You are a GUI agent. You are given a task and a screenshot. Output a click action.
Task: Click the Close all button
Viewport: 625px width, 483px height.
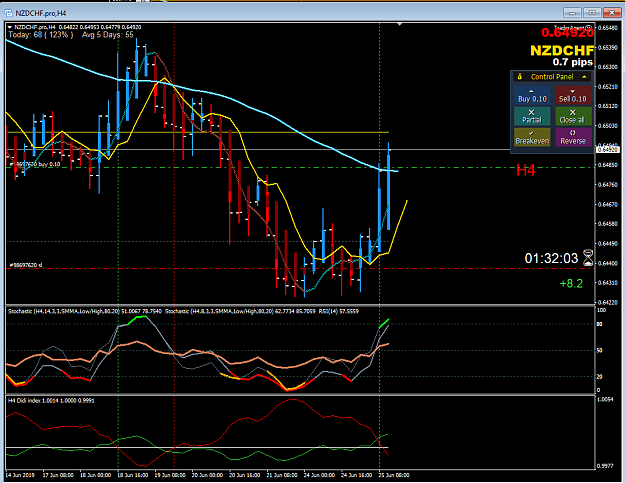click(x=573, y=116)
